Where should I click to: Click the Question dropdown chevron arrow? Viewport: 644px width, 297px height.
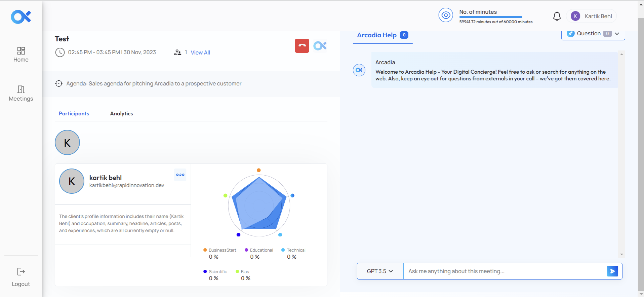(x=617, y=34)
